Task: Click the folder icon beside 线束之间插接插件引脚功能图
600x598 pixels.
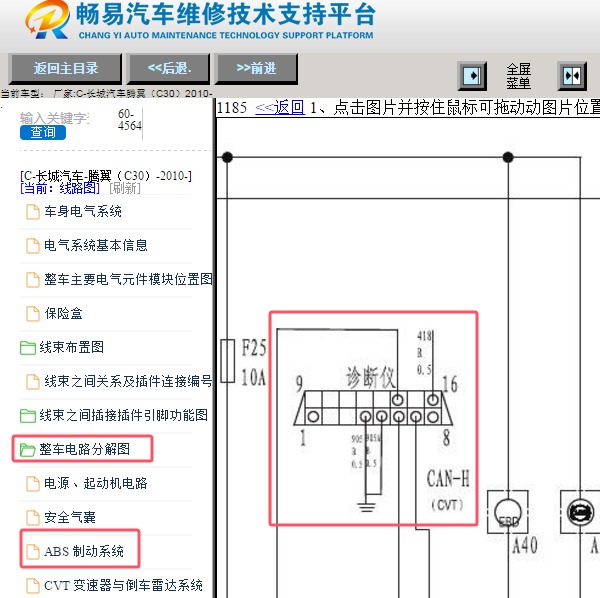Action: [x=28, y=416]
